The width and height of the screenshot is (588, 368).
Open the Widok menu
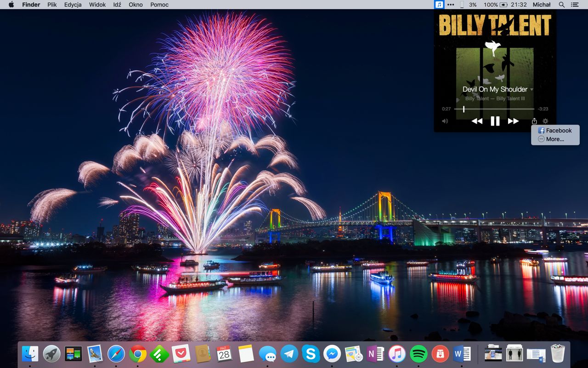(x=97, y=5)
